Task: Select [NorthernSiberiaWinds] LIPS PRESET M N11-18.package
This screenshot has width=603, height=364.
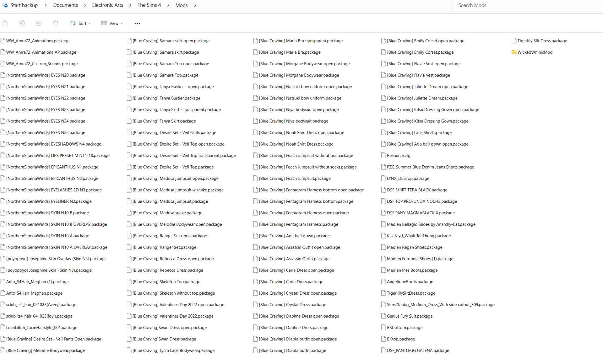Action: point(55,155)
